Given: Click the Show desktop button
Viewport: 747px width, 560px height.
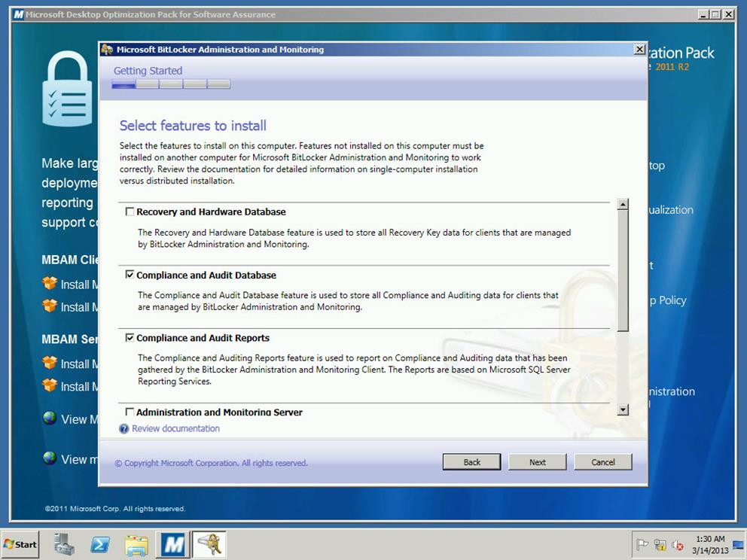Looking at the screenshot, I should coord(739,544).
